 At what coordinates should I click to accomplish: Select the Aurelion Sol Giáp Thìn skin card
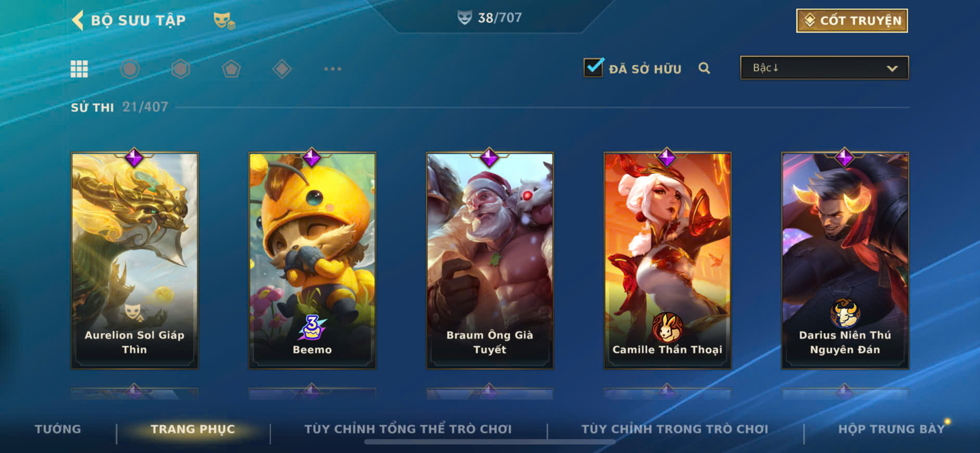tap(134, 260)
